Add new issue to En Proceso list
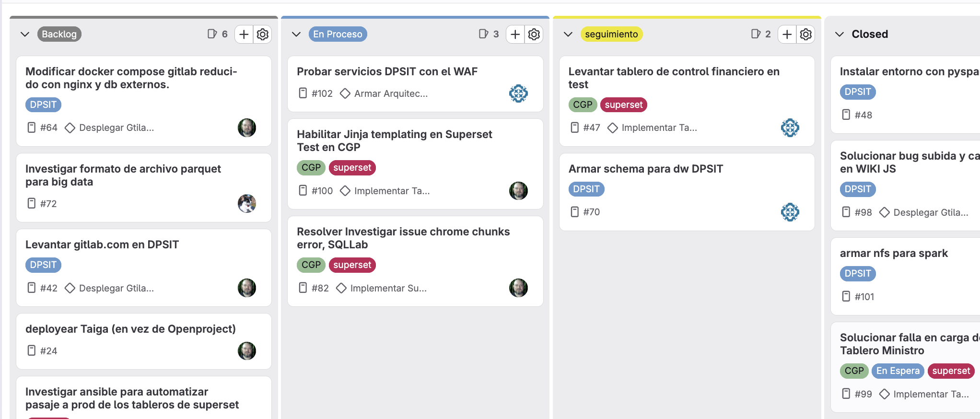 point(515,35)
